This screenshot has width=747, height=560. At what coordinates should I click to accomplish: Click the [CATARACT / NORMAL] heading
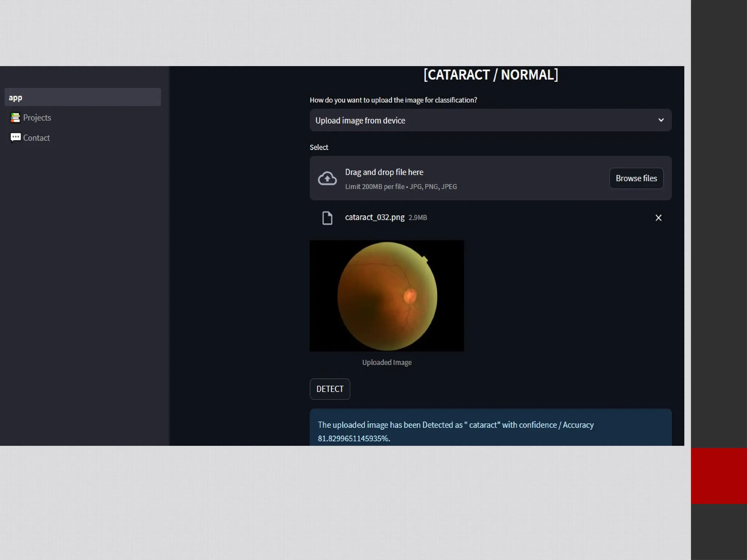pos(491,75)
